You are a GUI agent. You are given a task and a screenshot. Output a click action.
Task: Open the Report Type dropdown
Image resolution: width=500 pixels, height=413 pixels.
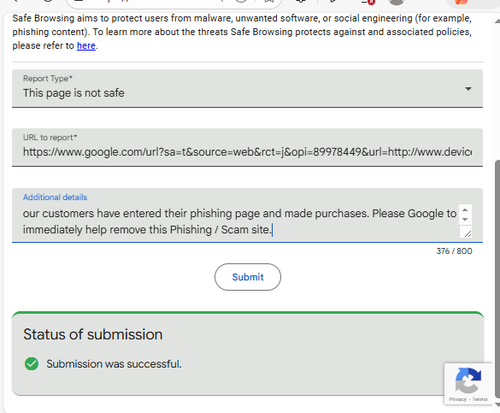click(x=247, y=88)
